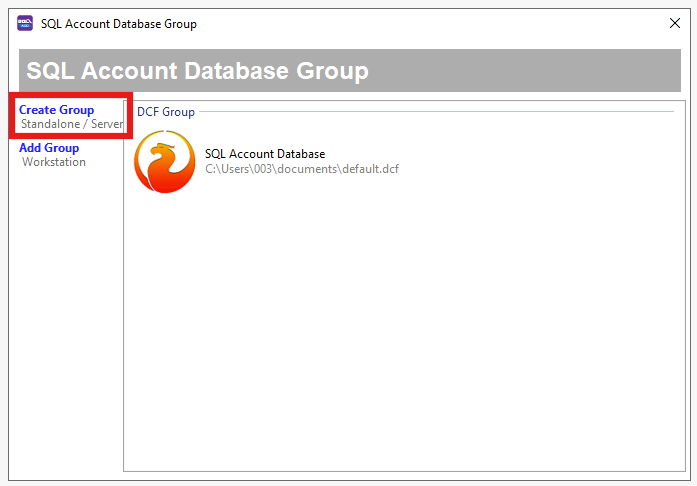Click the Firebird phoenix database icon

(x=165, y=162)
